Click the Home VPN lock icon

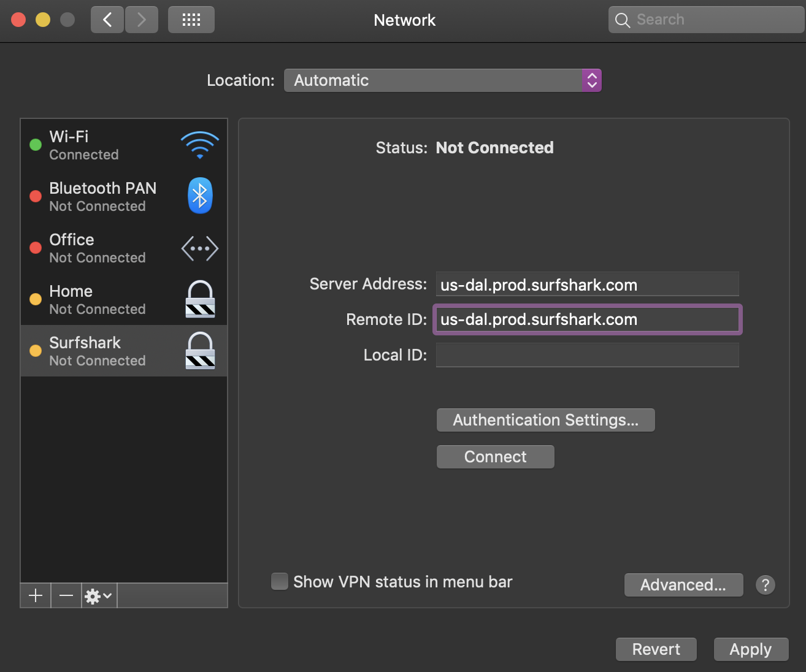tap(200, 299)
